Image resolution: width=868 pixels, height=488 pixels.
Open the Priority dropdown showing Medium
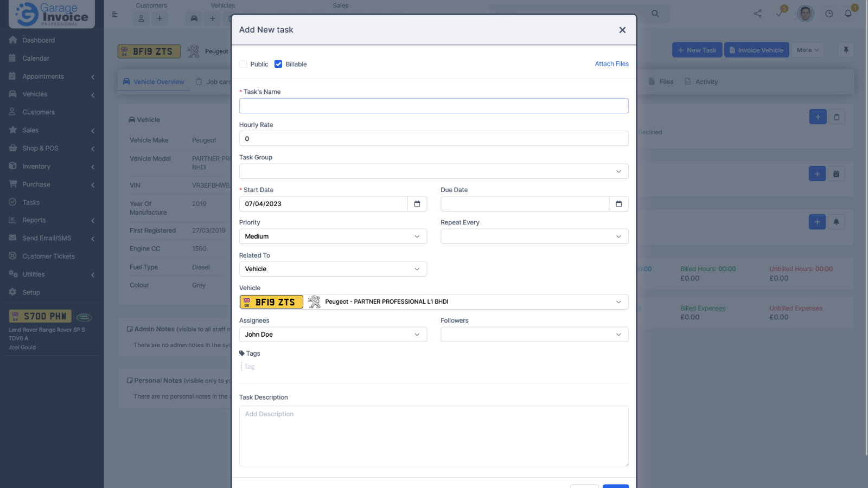(333, 236)
